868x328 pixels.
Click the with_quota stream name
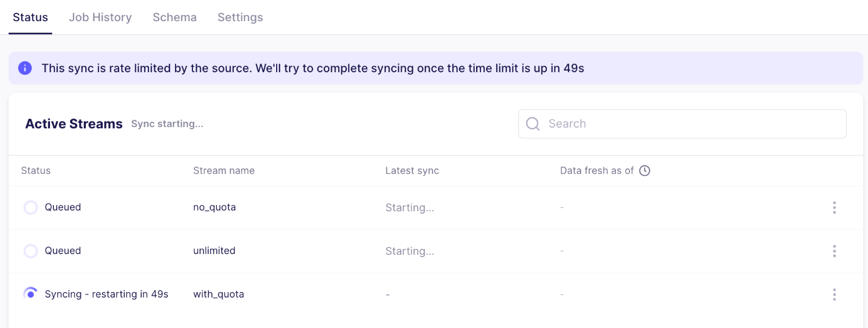coord(218,294)
